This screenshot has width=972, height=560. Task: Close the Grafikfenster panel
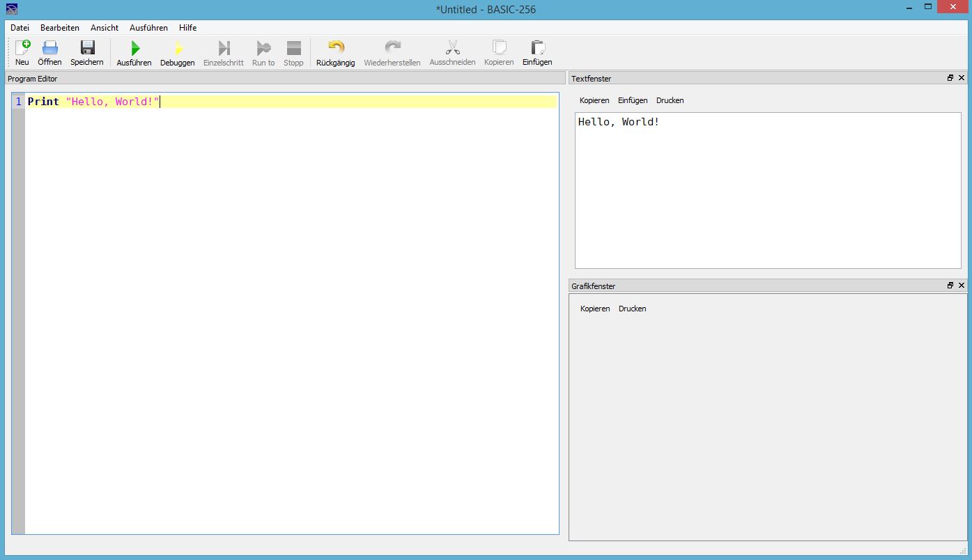coord(962,286)
